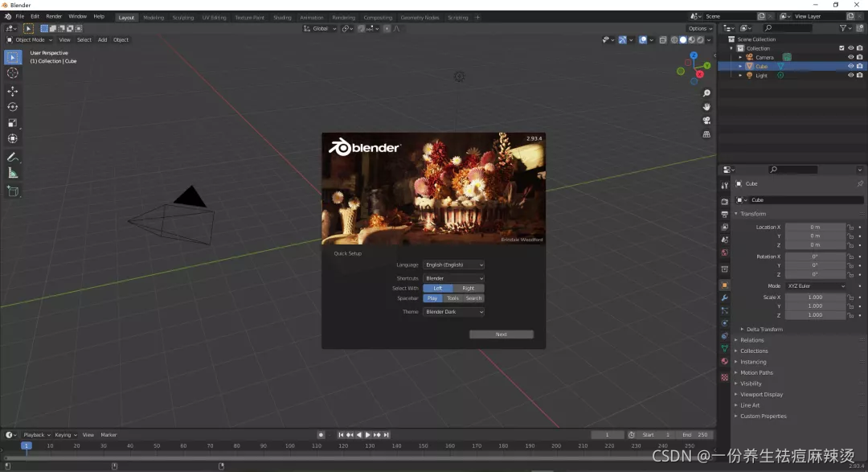
Task: Hide the Camera in the outliner
Action: (x=851, y=57)
